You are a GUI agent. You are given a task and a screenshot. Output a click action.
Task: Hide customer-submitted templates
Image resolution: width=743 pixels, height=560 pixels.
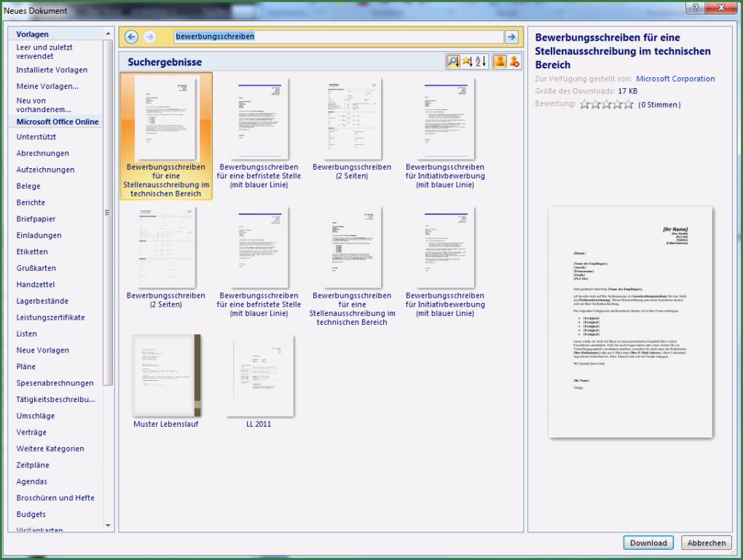[x=514, y=62]
